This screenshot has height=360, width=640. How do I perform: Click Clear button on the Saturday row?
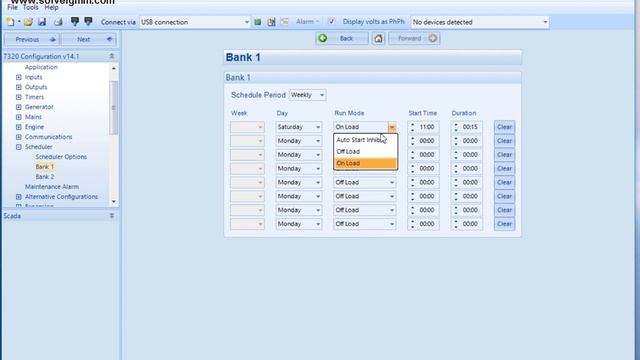pyautogui.click(x=504, y=127)
